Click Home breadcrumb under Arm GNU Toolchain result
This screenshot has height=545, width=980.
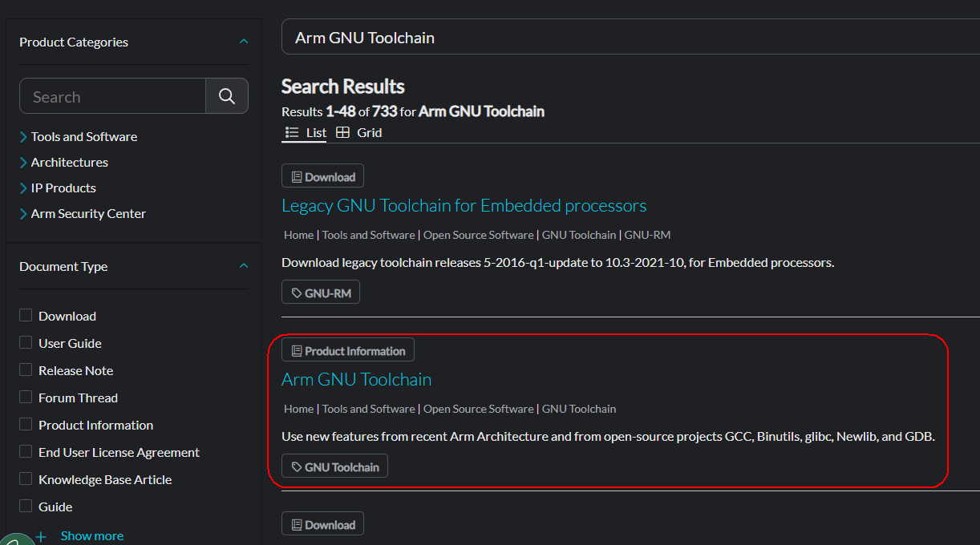coord(298,409)
